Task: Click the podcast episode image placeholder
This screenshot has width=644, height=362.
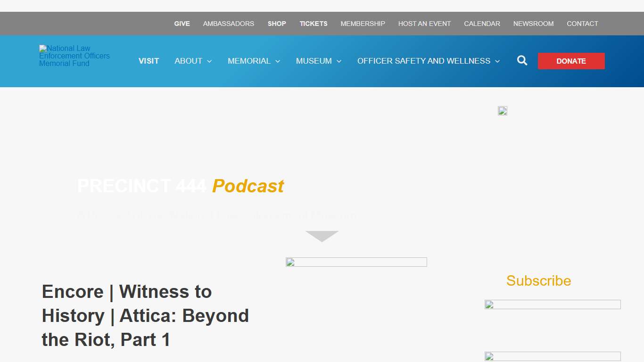Action: point(356,262)
